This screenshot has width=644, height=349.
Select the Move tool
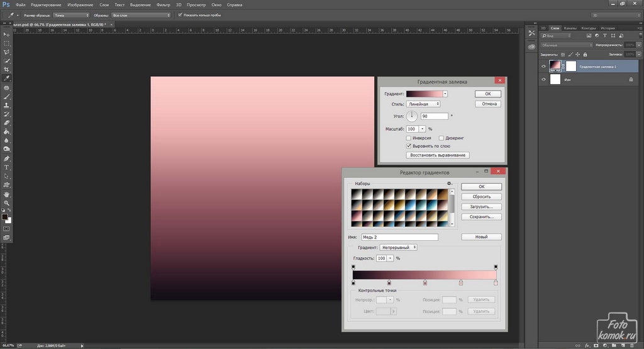(x=7, y=34)
